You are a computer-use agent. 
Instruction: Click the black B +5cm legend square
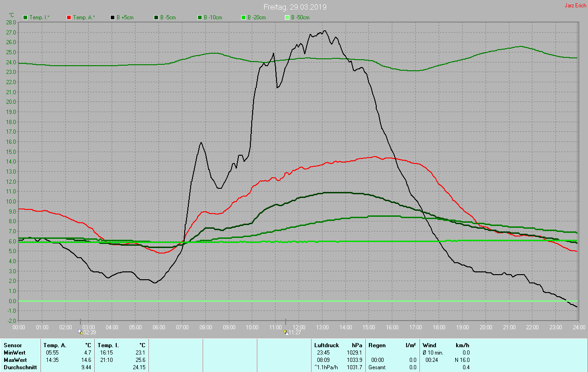tap(112, 17)
